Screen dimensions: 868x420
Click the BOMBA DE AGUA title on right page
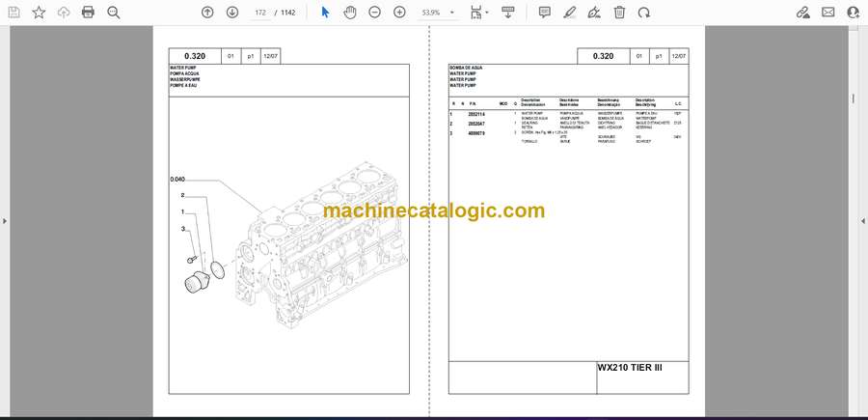click(x=466, y=67)
